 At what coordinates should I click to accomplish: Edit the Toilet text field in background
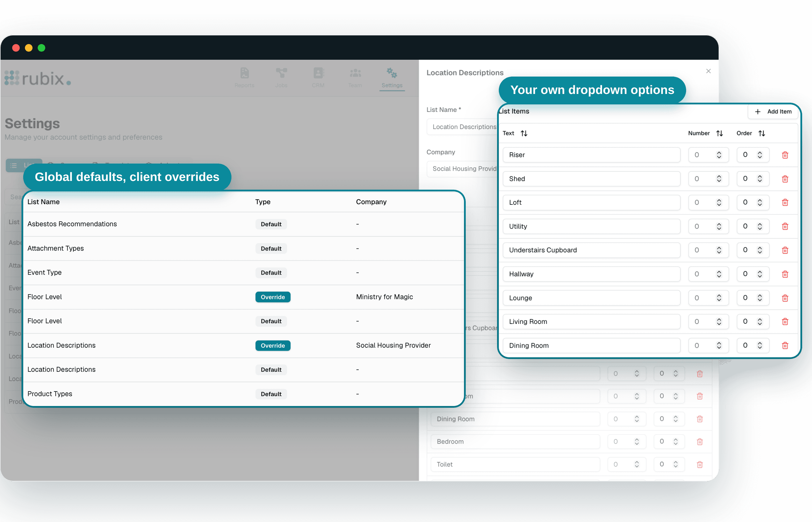515,464
